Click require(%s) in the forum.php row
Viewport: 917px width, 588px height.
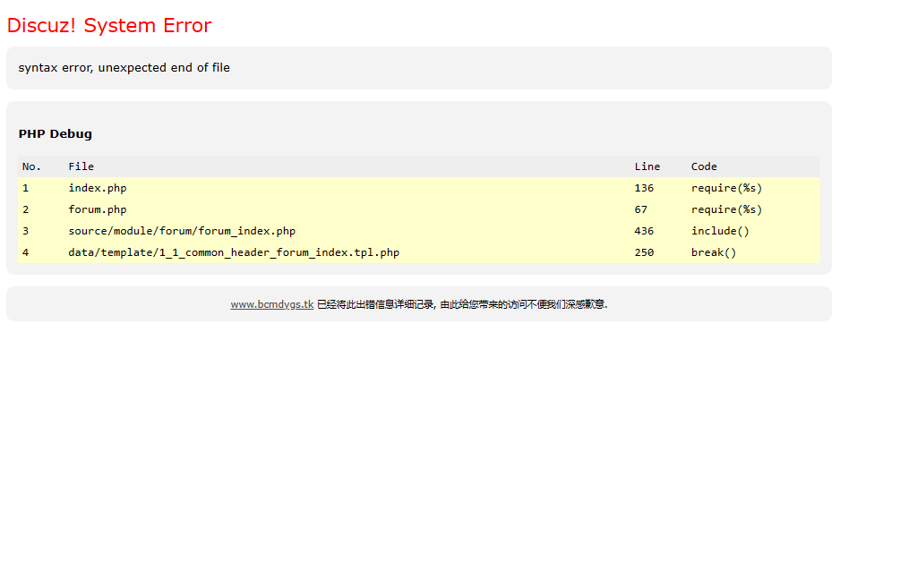pyautogui.click(x=726, y=209)
